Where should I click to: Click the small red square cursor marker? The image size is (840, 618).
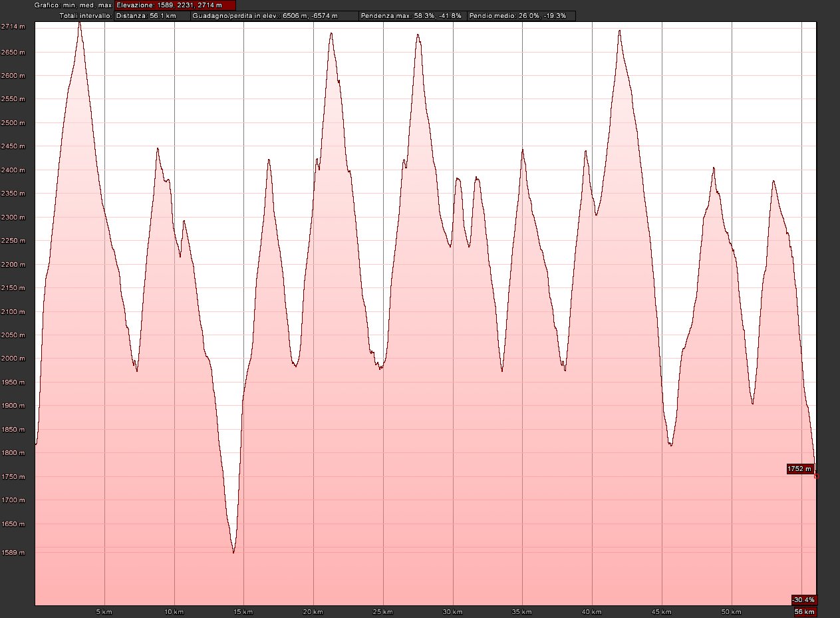(816, 476)
